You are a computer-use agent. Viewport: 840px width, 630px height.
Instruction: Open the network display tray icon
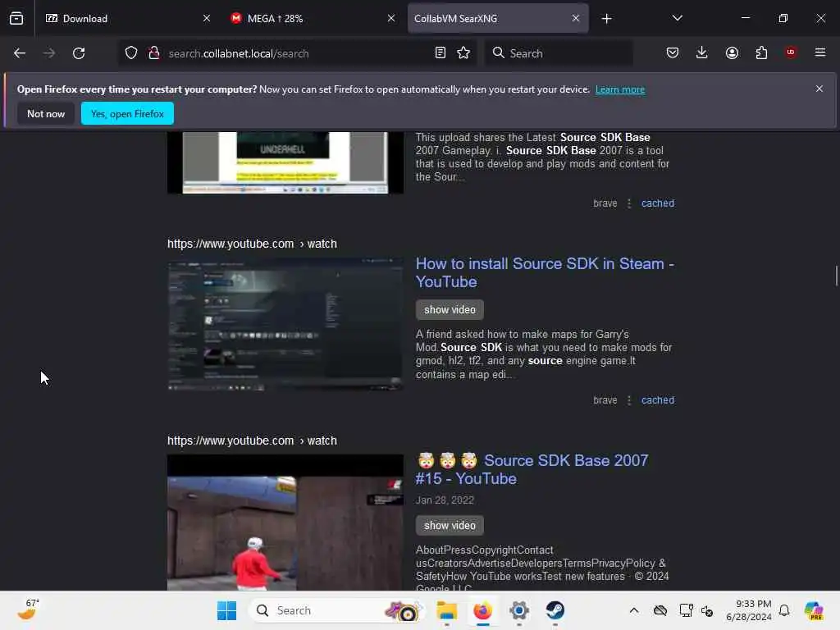[685, 610]
